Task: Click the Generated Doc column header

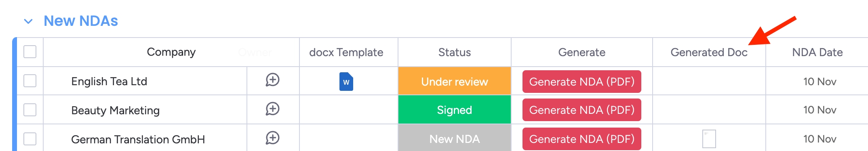Action: 709,52
